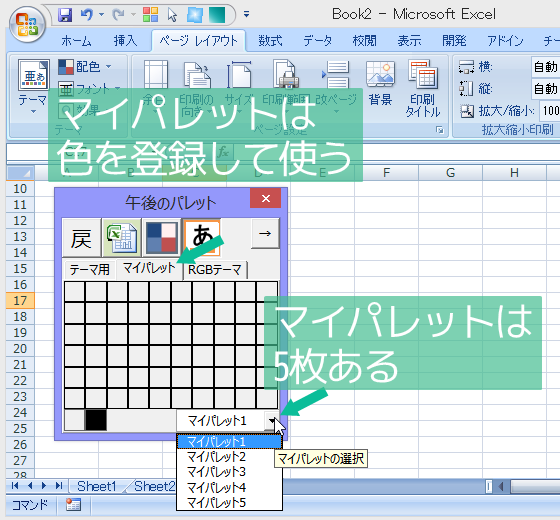Open the アドイン ribbon tab

click(x=505, y=40)
